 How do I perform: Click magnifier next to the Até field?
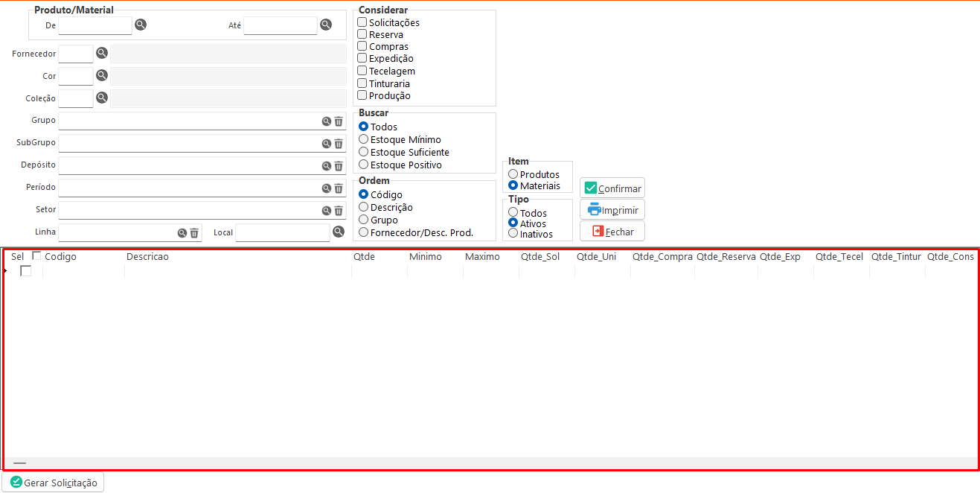click(326, 25)
